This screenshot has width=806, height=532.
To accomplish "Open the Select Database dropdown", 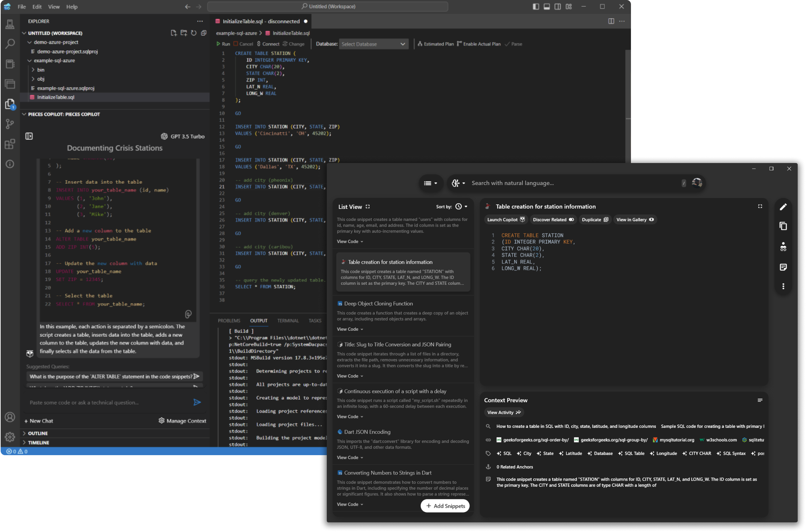I will pyautogui.click(x=373, y=44).
